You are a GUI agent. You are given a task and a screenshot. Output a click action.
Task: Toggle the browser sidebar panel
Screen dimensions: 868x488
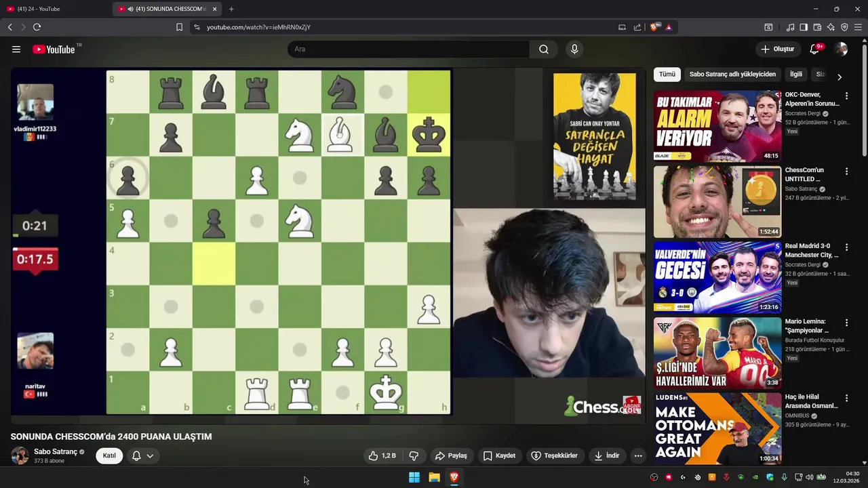[804, 27]
